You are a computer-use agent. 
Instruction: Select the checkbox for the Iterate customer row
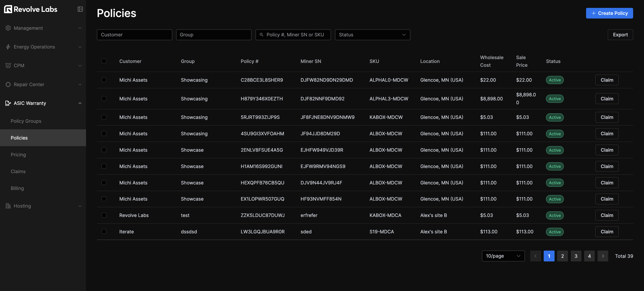(x=104, y=232)
